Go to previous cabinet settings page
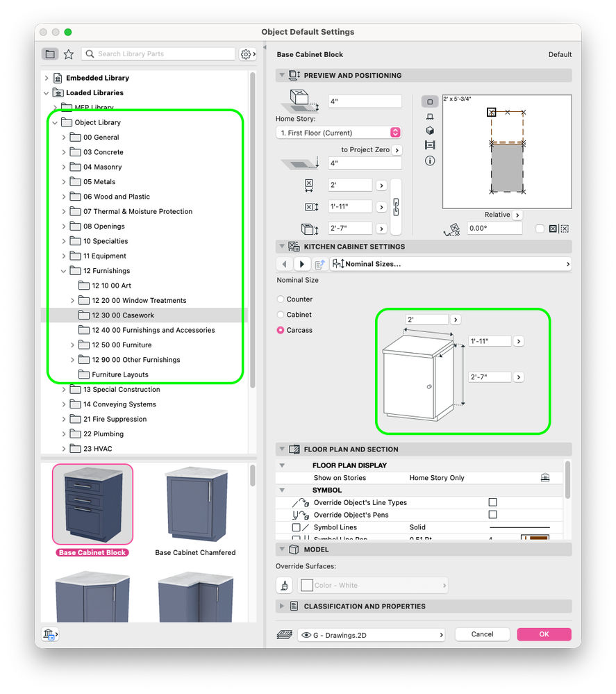The image size is (616, 694). click(284, 264)
